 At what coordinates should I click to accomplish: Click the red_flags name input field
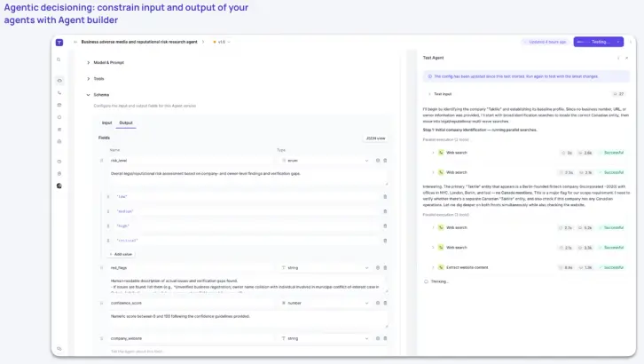coord(191,268)
